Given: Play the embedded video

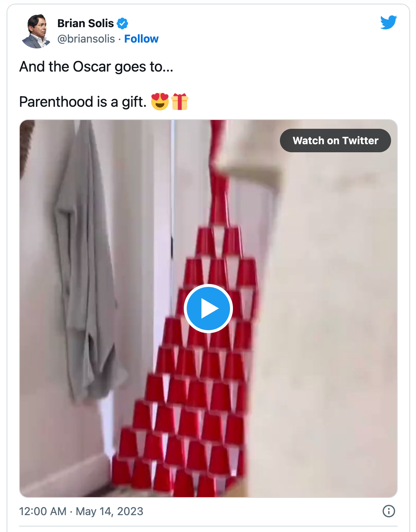Looking at the screenshot, I should point(208,309).
